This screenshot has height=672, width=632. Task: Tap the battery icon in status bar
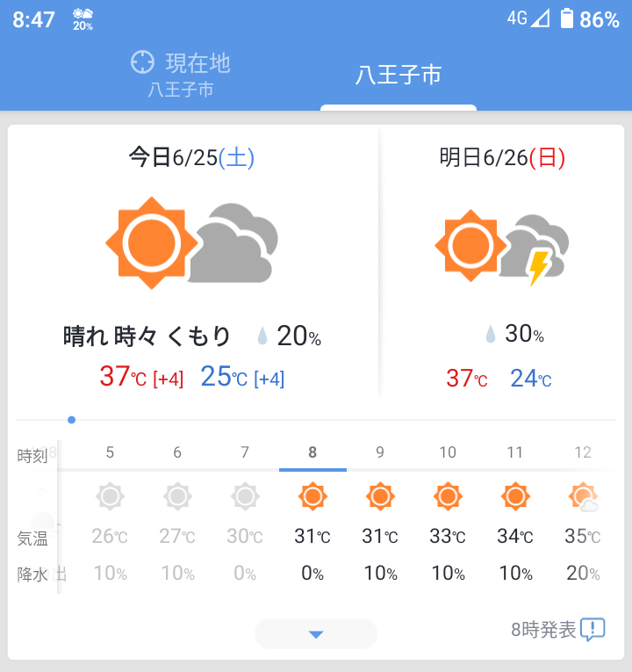click(567, 18)
